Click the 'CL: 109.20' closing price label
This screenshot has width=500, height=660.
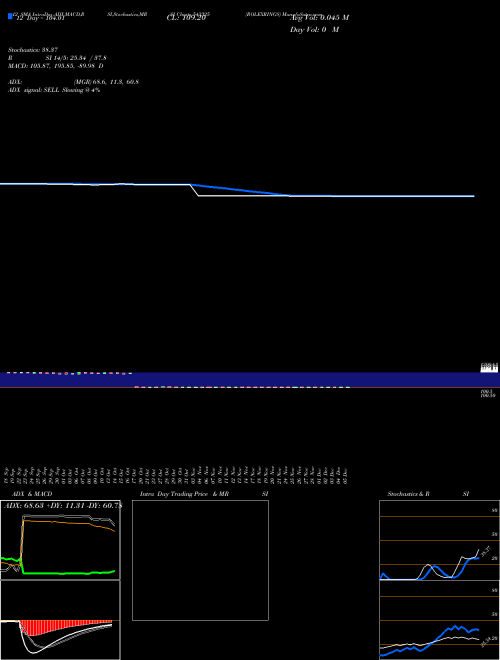click(x=186, y=18)
